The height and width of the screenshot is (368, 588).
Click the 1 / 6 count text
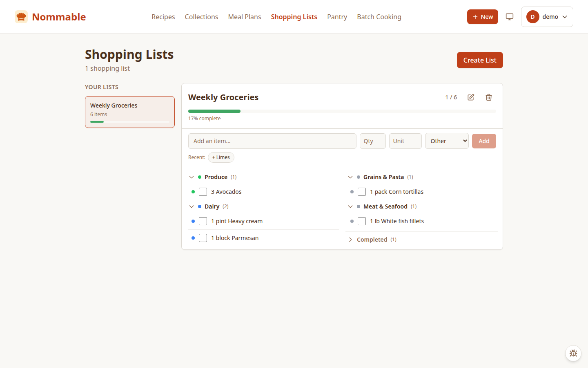pyautogui.click(x=451, y=97)
